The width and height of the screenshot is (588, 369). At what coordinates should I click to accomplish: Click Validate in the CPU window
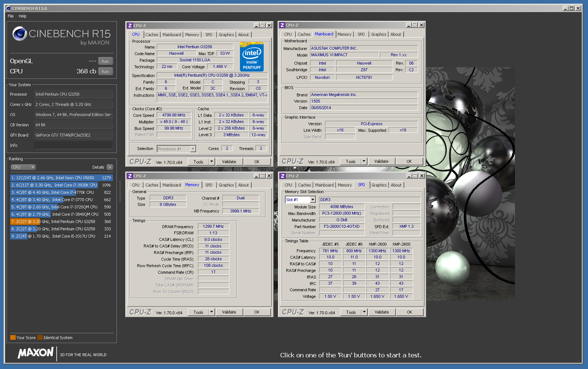coord(229,162)
